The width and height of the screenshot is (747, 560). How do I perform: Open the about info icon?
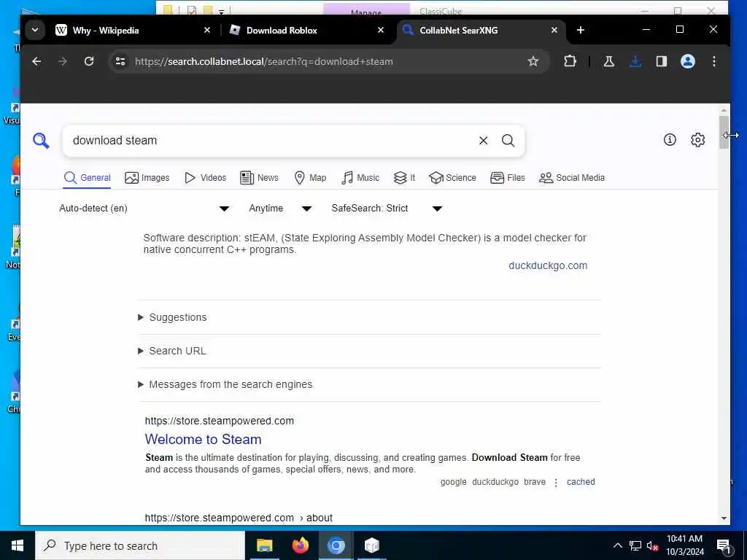pos(670,139)
